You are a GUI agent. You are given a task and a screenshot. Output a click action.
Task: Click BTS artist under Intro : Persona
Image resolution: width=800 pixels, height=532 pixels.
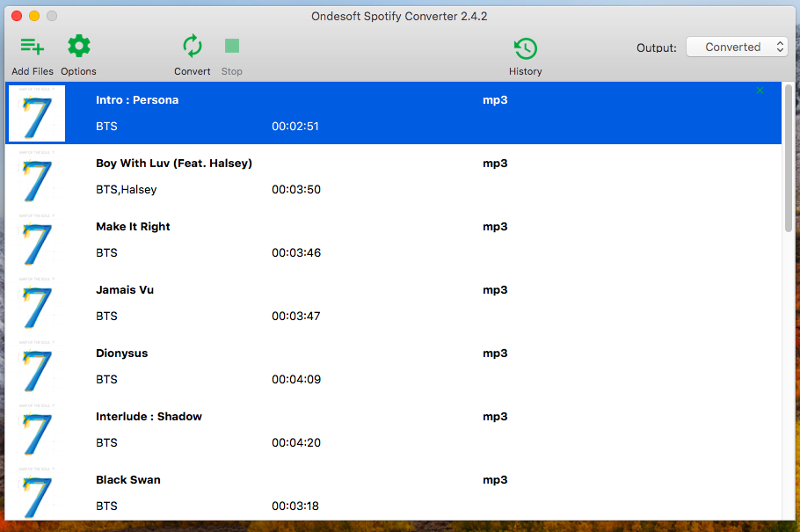coord(106,126)
